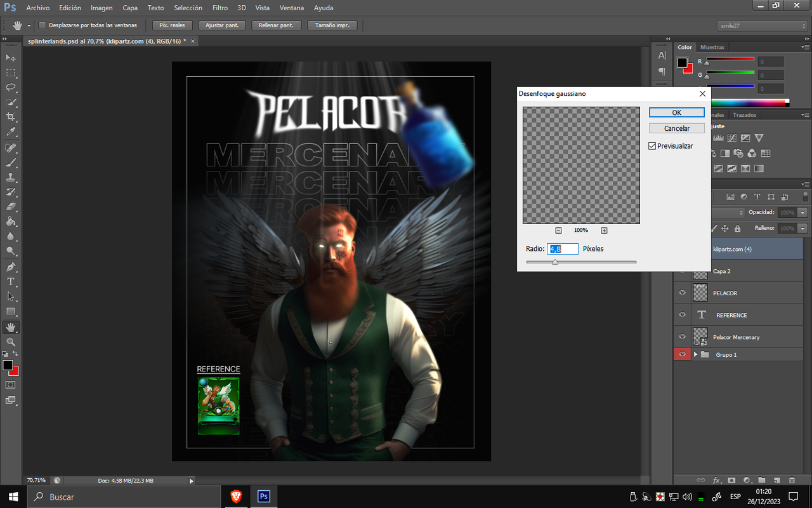Select the Rectangular Marquee tool
The width and height of the screenshot is (812, 508).
[x=11, y=73]
